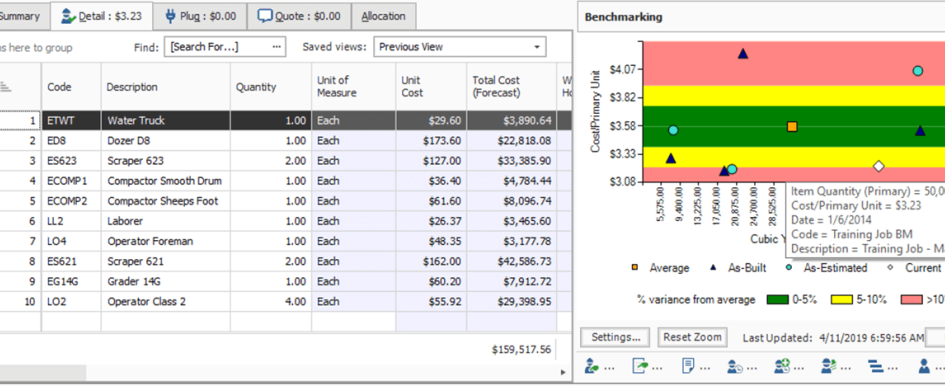Click the worker with green plus icon
The height and width of the screenshot is (386, 945).
point(782,365)
